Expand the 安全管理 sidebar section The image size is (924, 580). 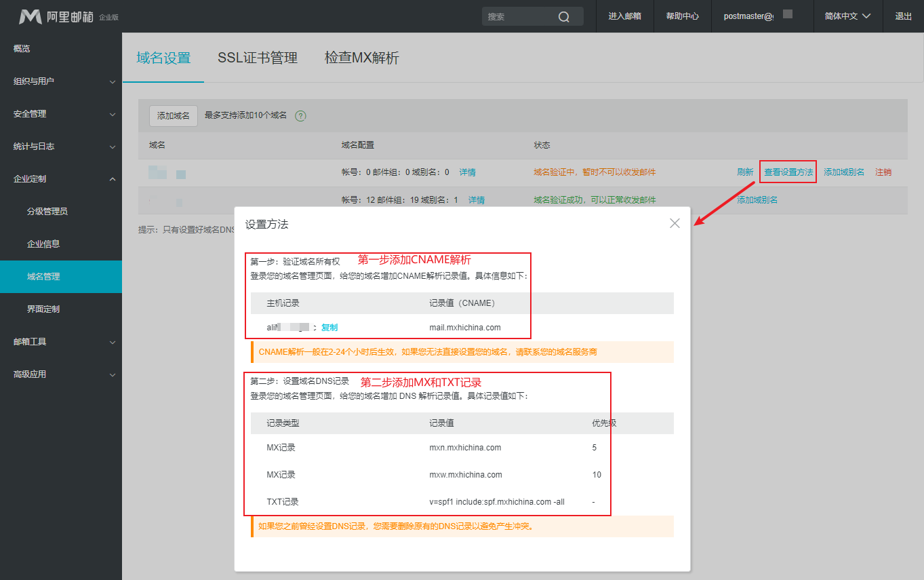point(61,114)
